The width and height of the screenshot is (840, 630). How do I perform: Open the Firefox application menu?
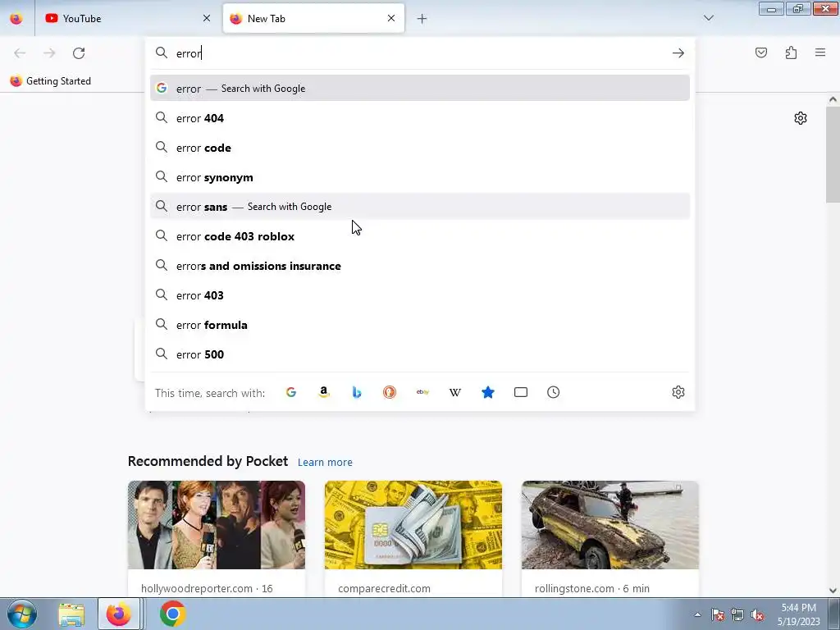click(x=820, y=52)
